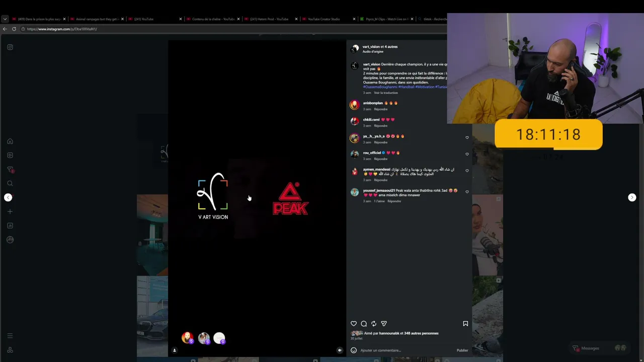Open the emoji picker in comment box
Screen dimensions: 644x362
pos(354,350)
